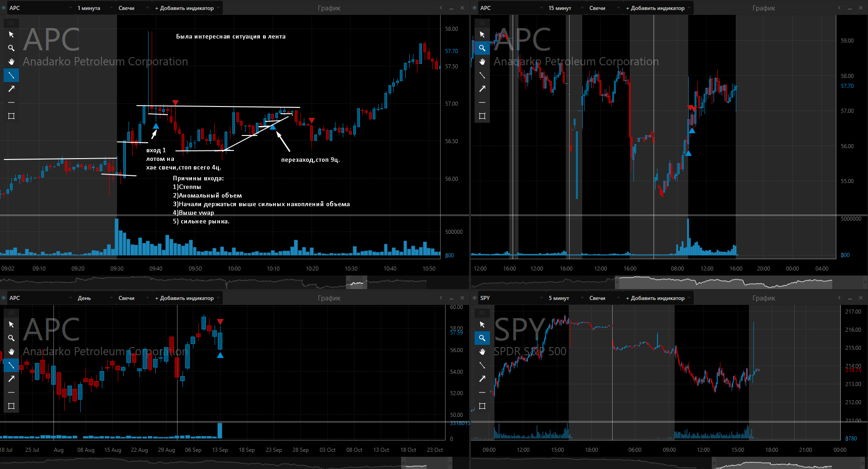Edit the SPY ticker symbol field
The width and height of the screenshot is (868, 469).
click(512, 298)
